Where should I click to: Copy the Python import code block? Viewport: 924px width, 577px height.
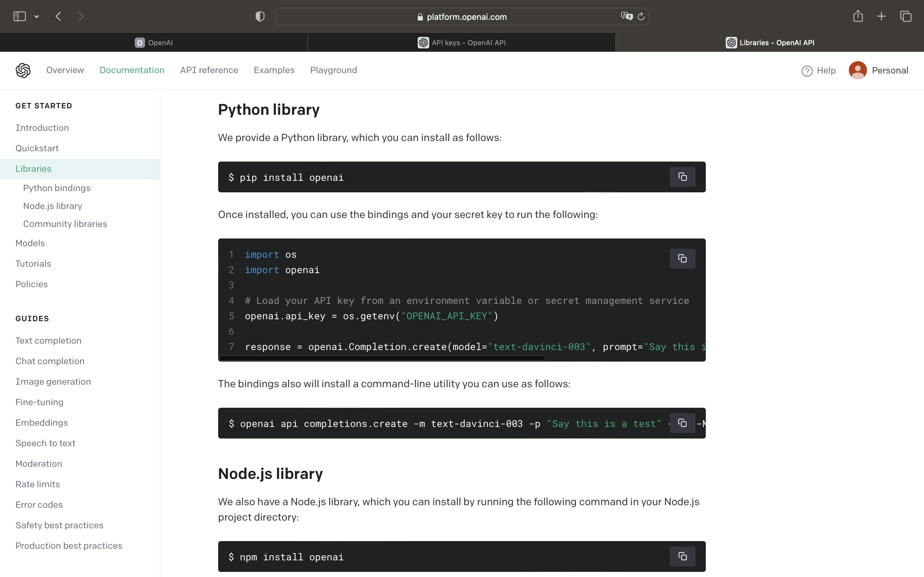[682, 259]
